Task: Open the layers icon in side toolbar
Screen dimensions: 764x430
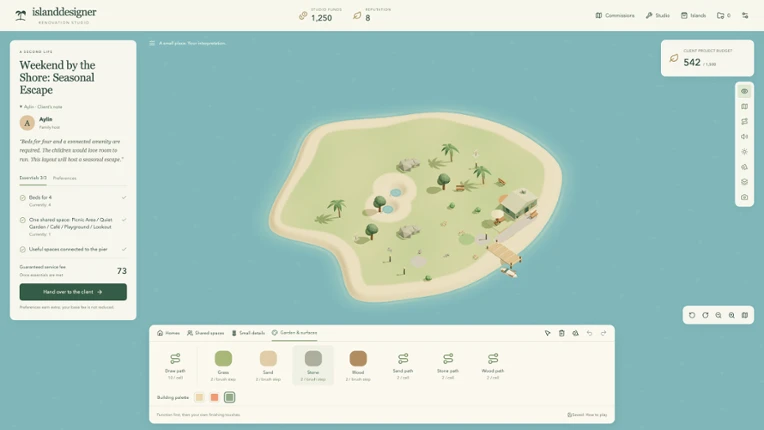Action: [744, 182]
